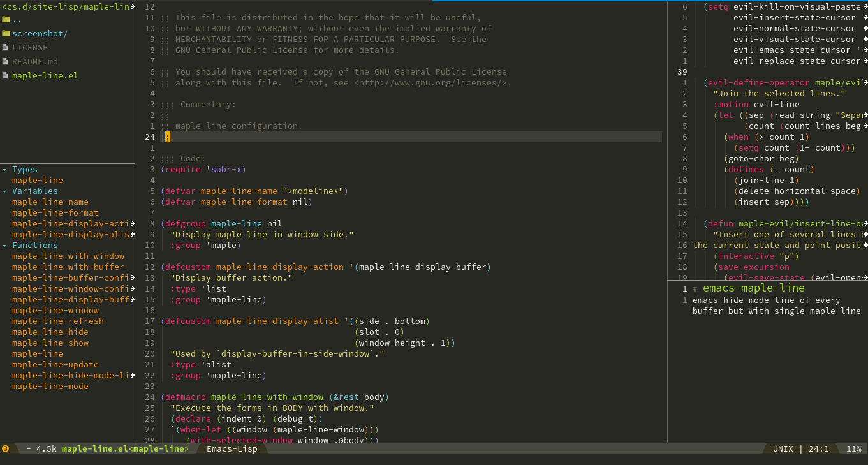868x465 pixels.
Task: Click the window number 3 badge
Action: pyautogui.click(x=6, y=449)
